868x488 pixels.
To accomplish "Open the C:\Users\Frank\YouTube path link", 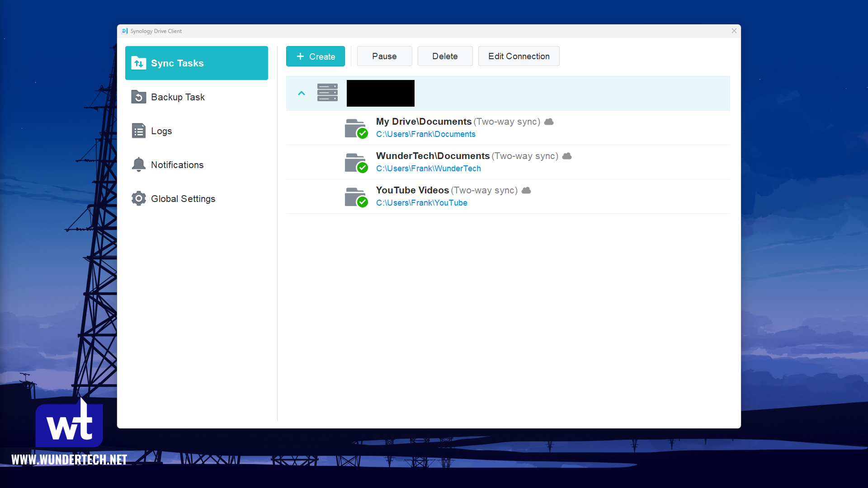I will tap(421, 203).
